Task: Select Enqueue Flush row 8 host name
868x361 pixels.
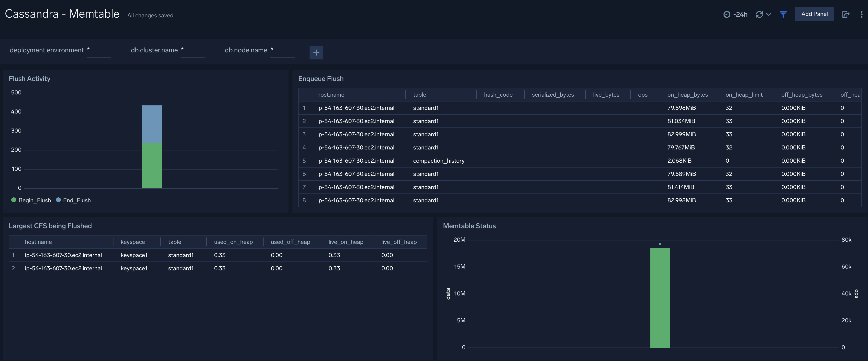Action: 356,200
